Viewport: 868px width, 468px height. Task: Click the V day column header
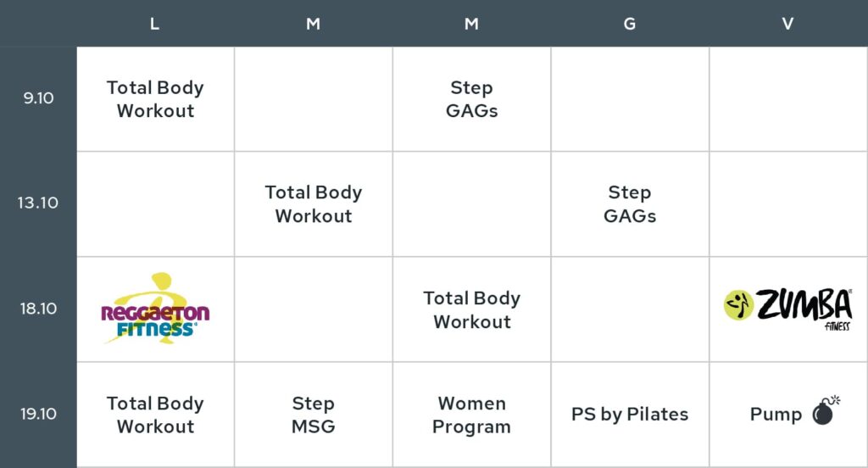coord(787,24)
